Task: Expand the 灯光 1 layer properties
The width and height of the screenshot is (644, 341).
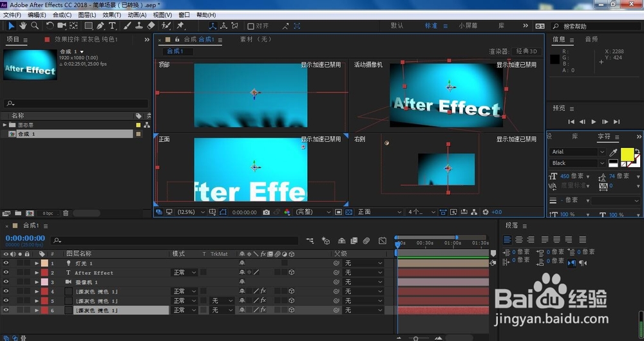Action: [37, 263]
